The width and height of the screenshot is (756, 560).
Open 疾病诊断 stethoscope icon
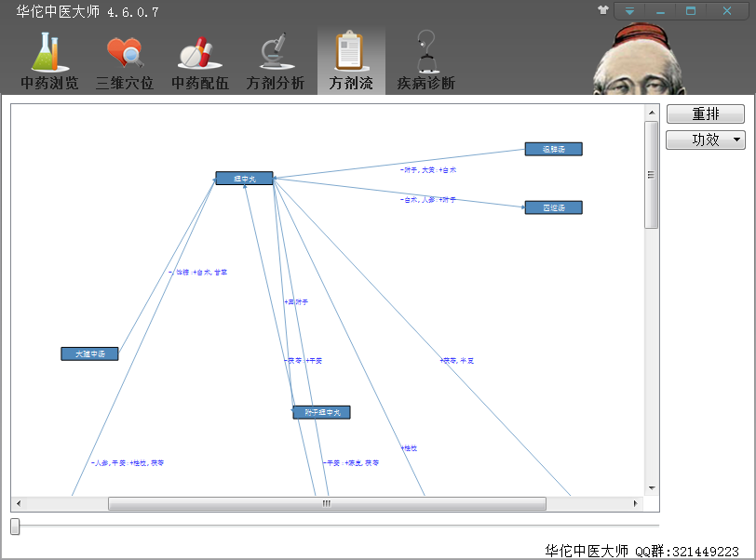(426, 53)
